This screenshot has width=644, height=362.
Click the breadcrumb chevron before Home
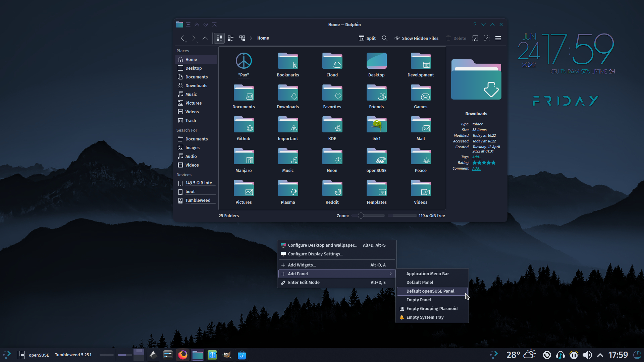coord(251,38)
